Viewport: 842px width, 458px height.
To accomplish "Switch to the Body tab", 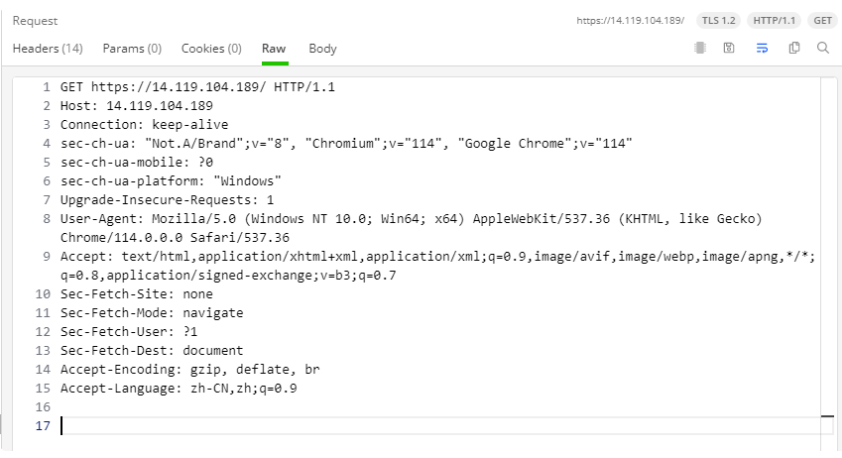I will 322,49.
